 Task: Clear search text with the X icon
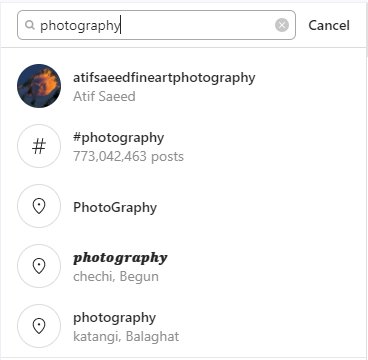tap(282, 25)
